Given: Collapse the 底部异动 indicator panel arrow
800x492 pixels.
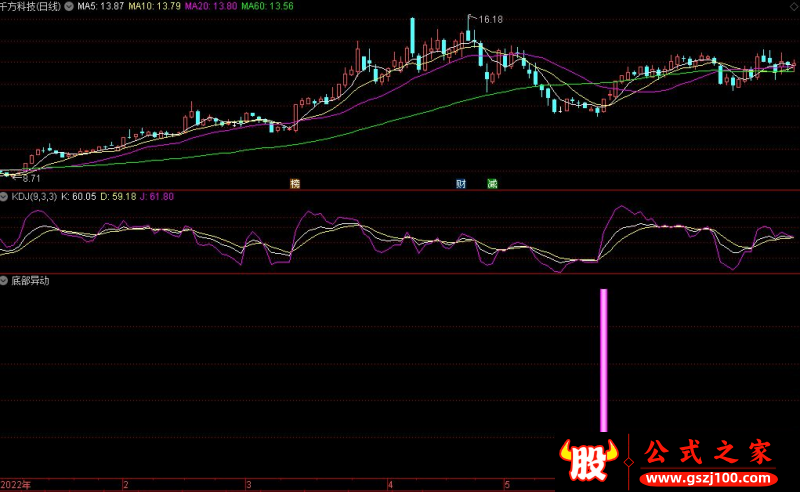Looking at the screenshot, I should 4,281.
